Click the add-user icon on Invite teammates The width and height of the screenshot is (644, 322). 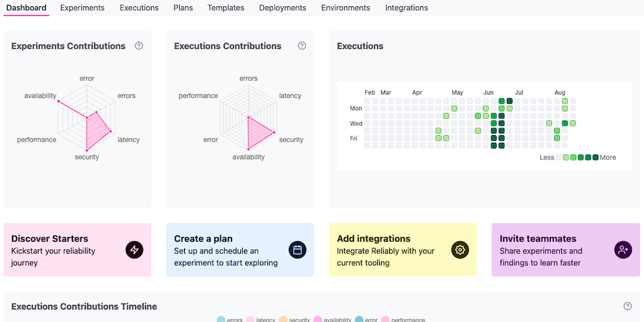623,250
